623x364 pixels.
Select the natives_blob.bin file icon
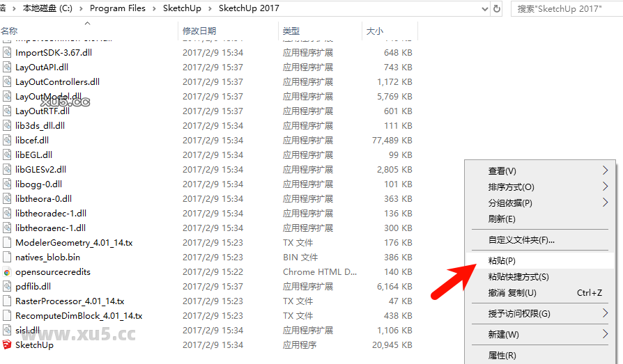pyautogui.click(x=7, y=258)
